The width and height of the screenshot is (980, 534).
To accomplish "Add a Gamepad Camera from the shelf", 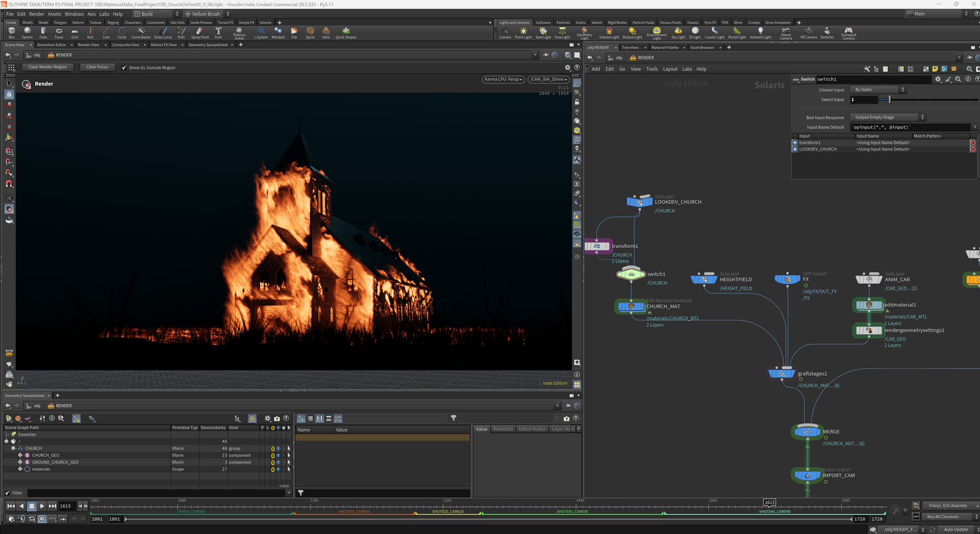I will pos(848,33).
